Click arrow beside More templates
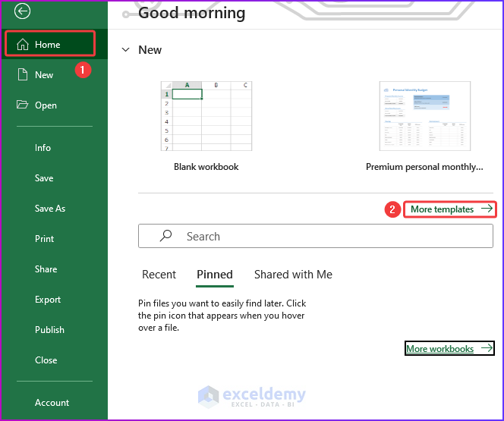This screenshot has height=421, width=504. pos(487,209)
